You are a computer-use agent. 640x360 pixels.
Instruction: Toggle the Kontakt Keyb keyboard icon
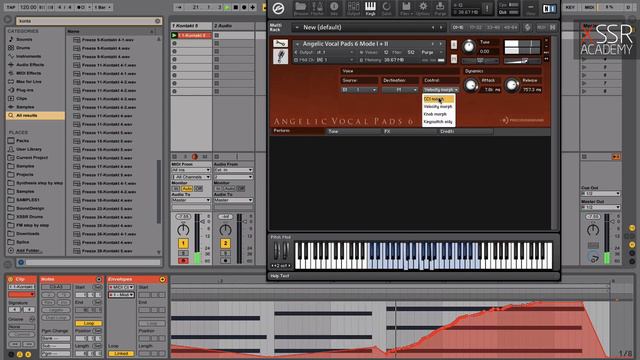click(x=370, y=8)
